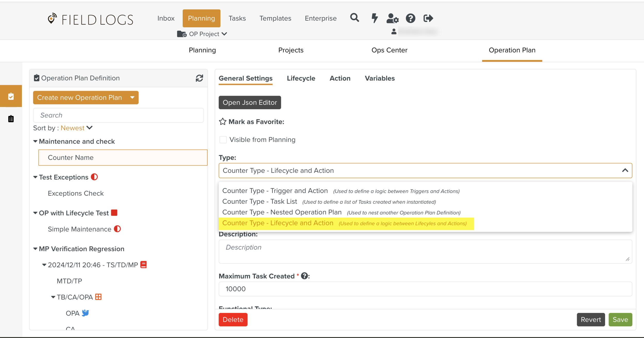
Task: Click the Maximum Task Created help icon
Action: (304, 276)
